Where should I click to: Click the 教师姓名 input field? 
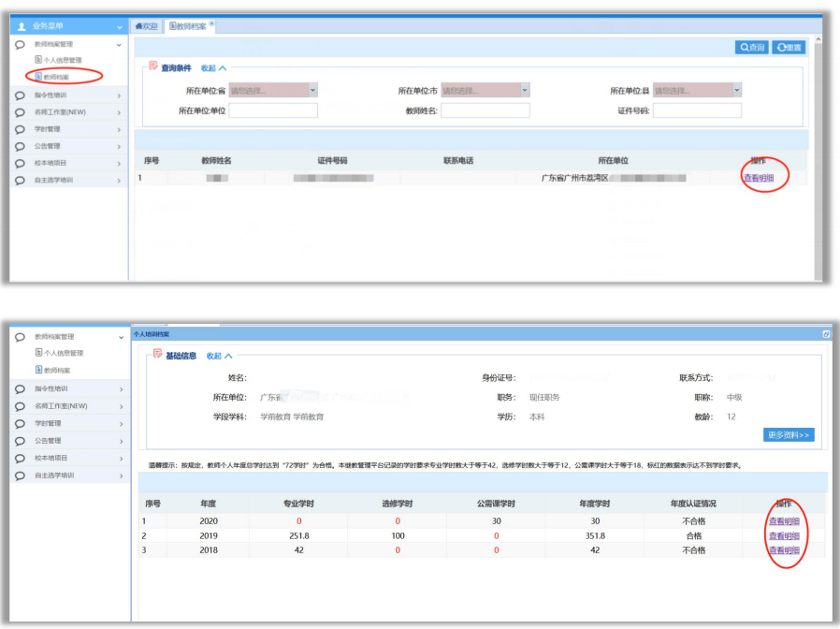tap(485, 110)
